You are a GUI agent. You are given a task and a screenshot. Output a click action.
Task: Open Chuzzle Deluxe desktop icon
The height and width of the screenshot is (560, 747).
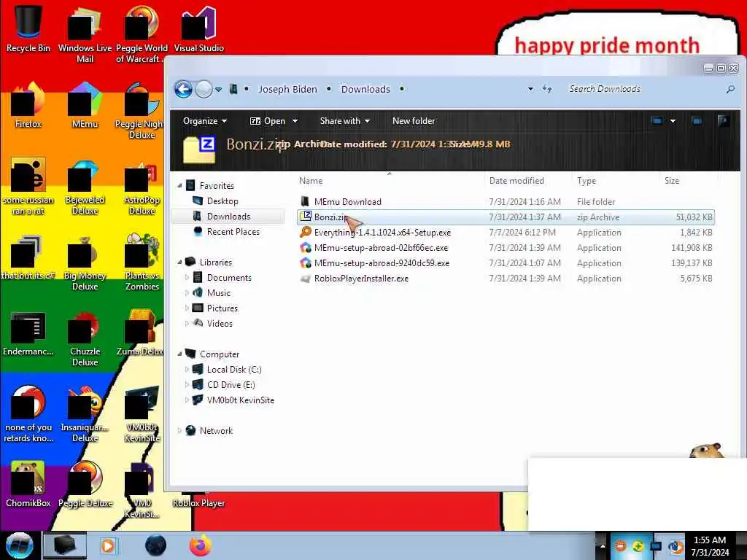pyautogui.click(x=85, y=338)
